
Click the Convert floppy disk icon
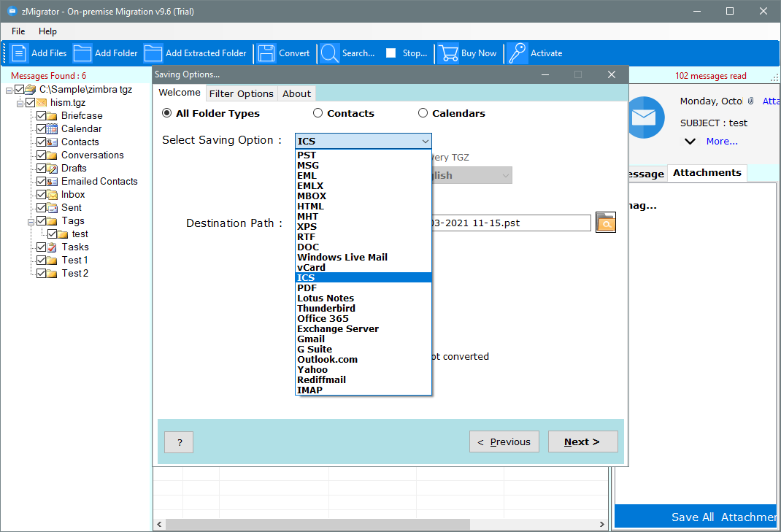click(266, 53)
